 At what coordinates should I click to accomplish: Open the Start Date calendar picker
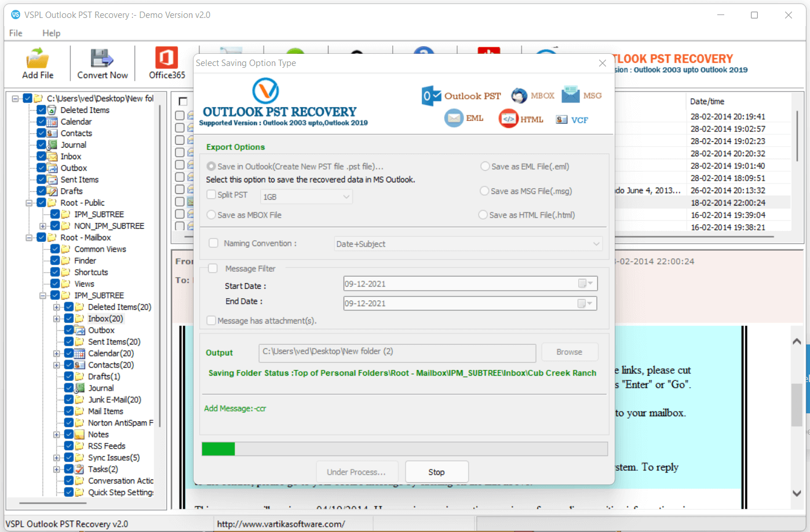(586, 284)
